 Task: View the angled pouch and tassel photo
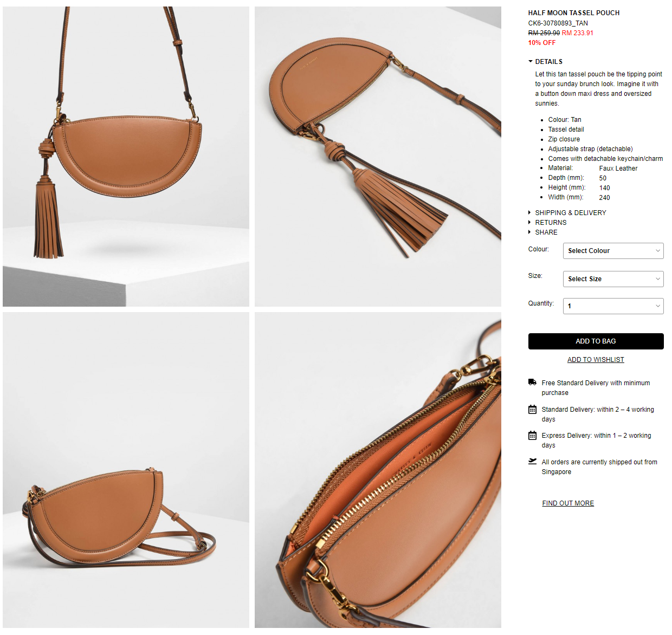tap(378, 157)
